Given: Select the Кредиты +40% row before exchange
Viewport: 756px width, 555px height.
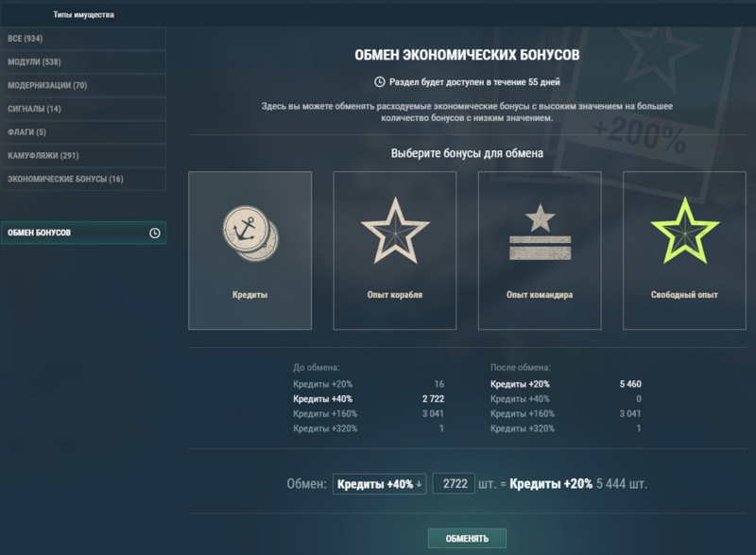Looking at the screenshot, I should click(369, 399).
